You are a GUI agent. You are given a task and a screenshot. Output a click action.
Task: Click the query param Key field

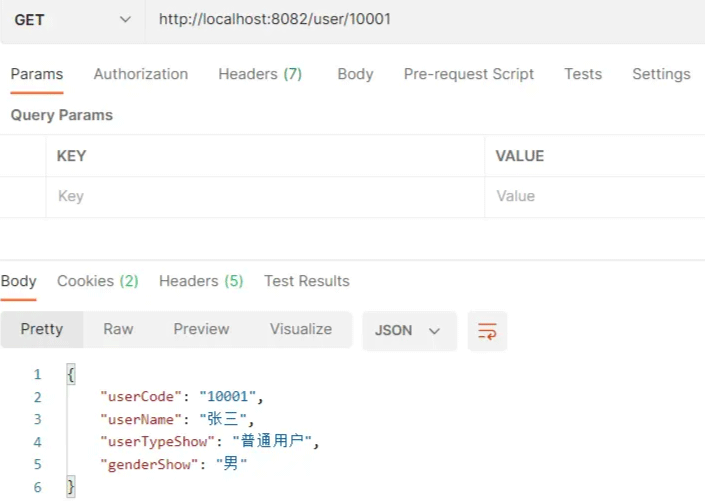(265, 197)
